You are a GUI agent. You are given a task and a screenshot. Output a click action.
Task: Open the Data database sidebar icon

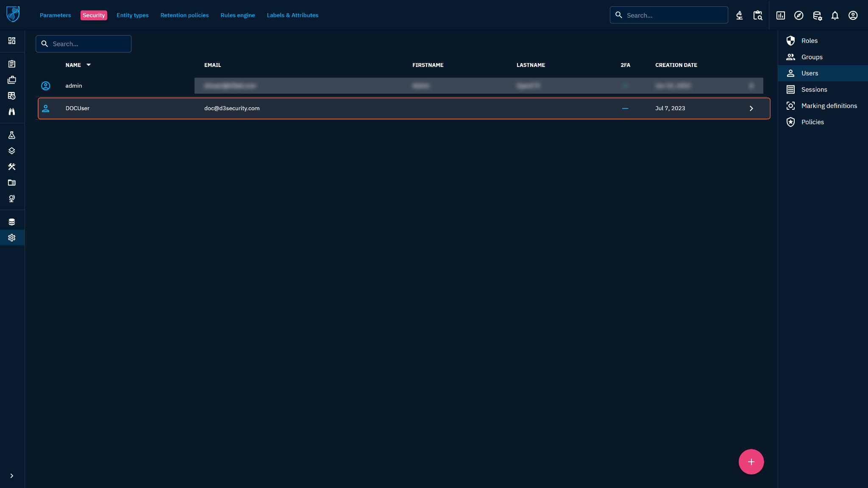(x=12, y=222)
